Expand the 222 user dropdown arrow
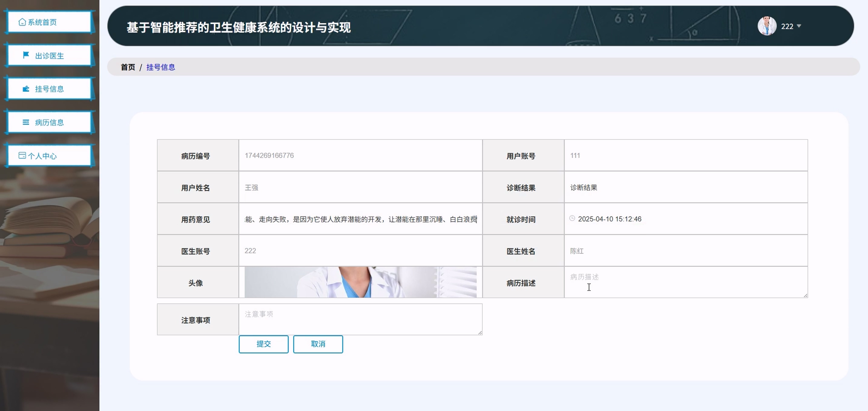This screenshot has height=411, width=868. click(799, 26)
